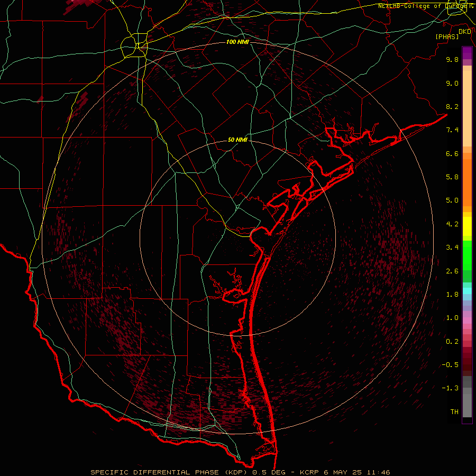Click the dark red swatch on the colorbar
Viewport: 476px width, 476px height.
click(467, 361)
